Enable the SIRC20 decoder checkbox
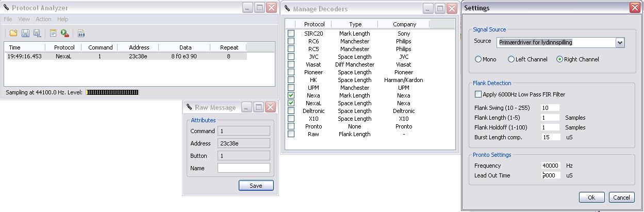 point(291,34)
